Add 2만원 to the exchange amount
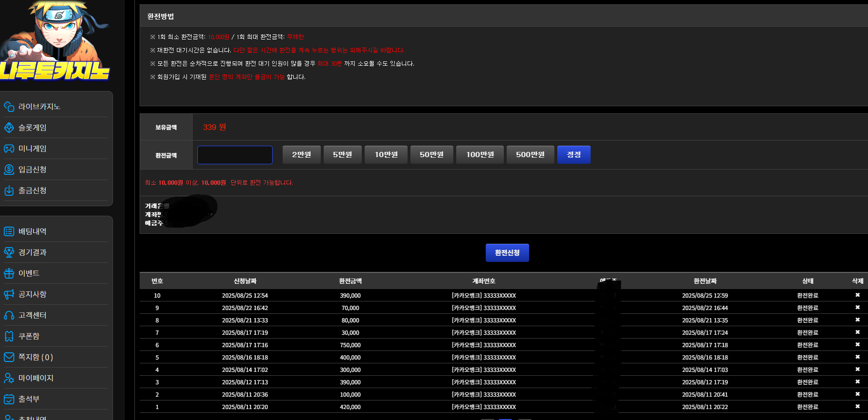This screenshot has width=868, height=420. pos(302,155)
